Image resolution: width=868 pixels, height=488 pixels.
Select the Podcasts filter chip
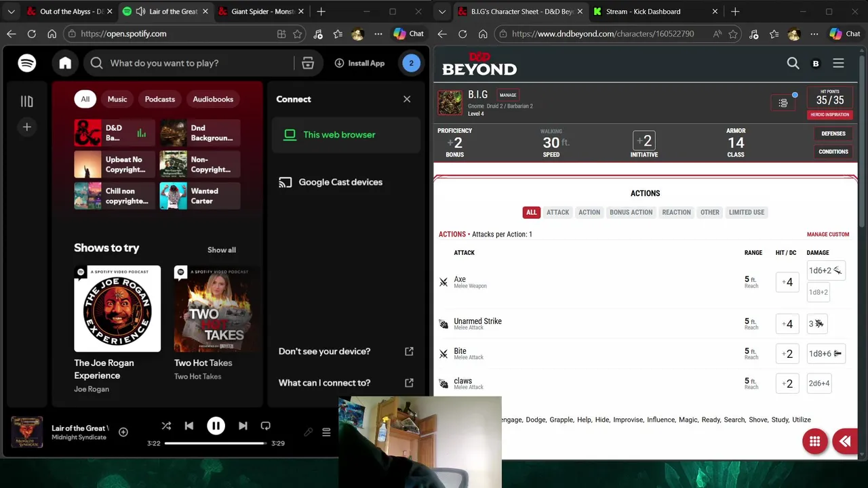coord(159,99)
